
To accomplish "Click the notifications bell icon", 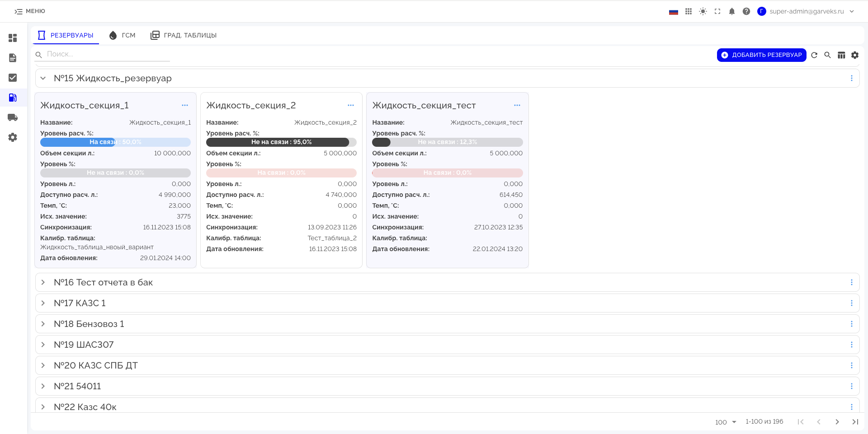I will [732, 11].
